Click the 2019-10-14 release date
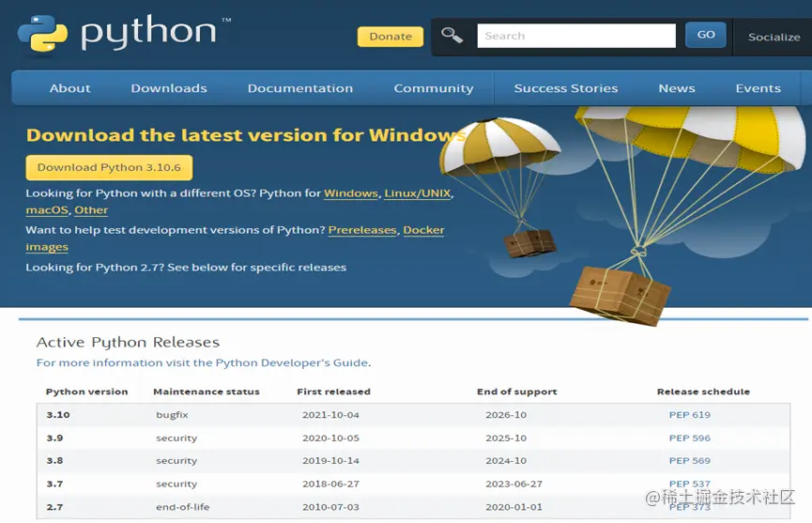 330,461
